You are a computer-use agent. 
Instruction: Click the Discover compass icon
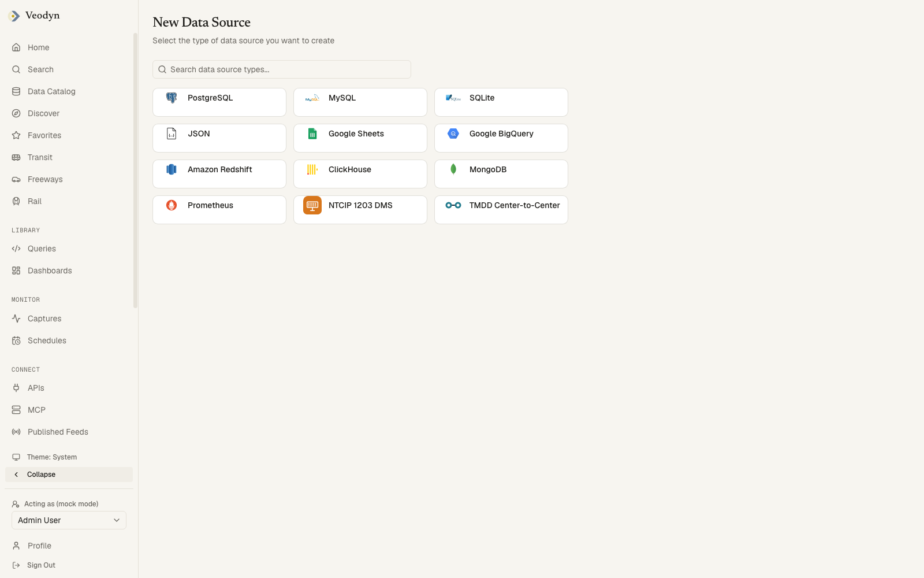coord(16,113)
